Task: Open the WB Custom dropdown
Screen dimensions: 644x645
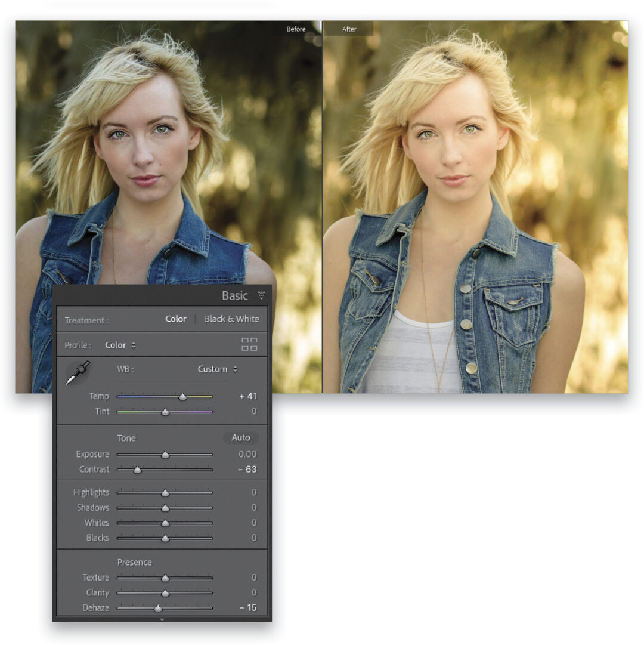Action: (216, 369)
